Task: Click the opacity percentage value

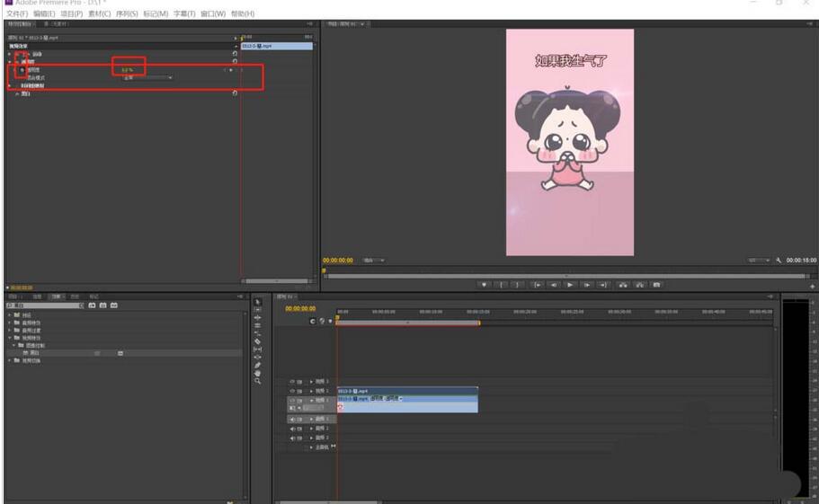Action: (128, 69)
